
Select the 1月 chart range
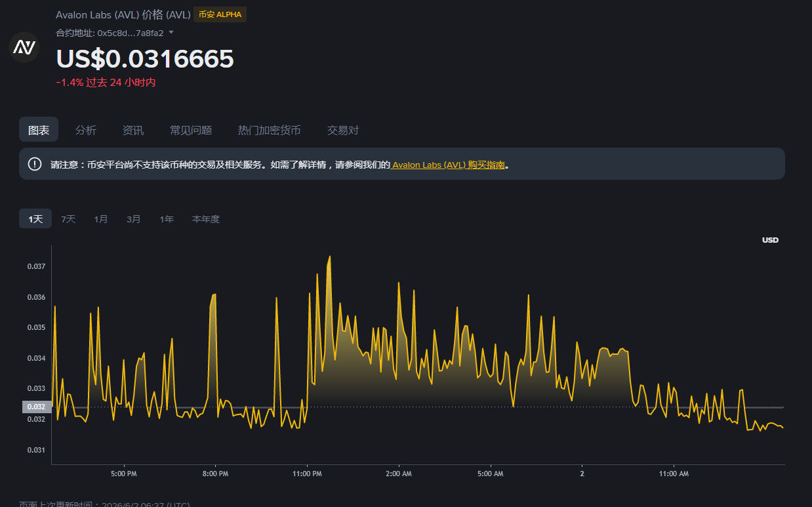click(101, 219)
